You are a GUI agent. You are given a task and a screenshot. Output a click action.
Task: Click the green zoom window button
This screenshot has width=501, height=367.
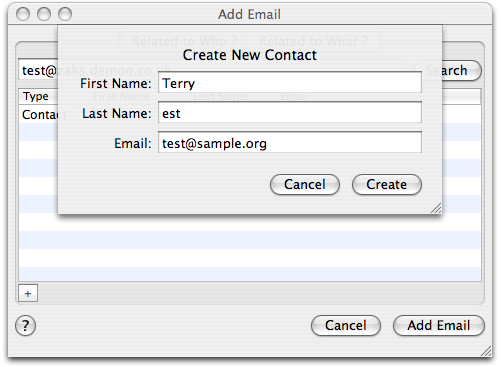coord(65,14)
